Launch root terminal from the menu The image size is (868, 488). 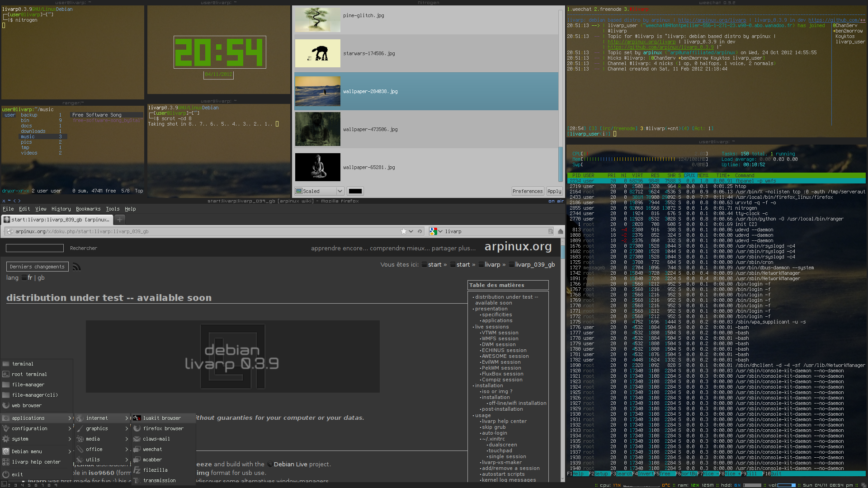tap(36, 374)
